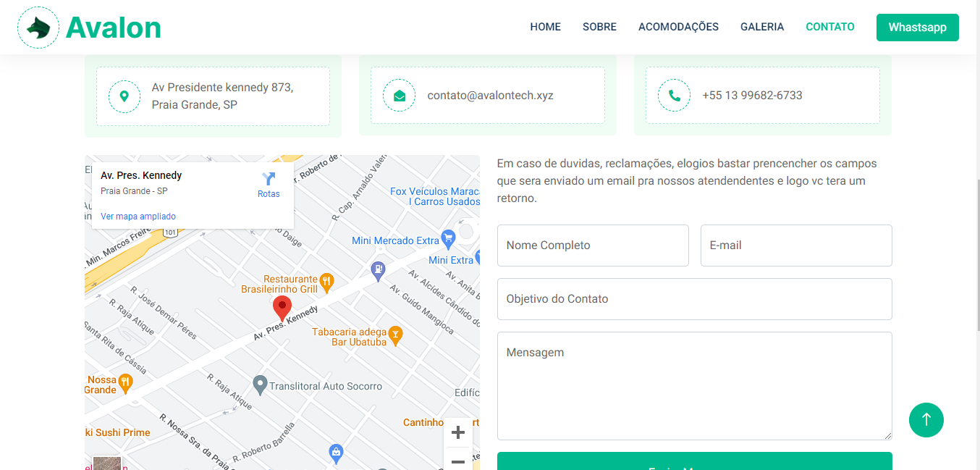
Task: Switch map view using satellite thumbnail
Action: 107,463
